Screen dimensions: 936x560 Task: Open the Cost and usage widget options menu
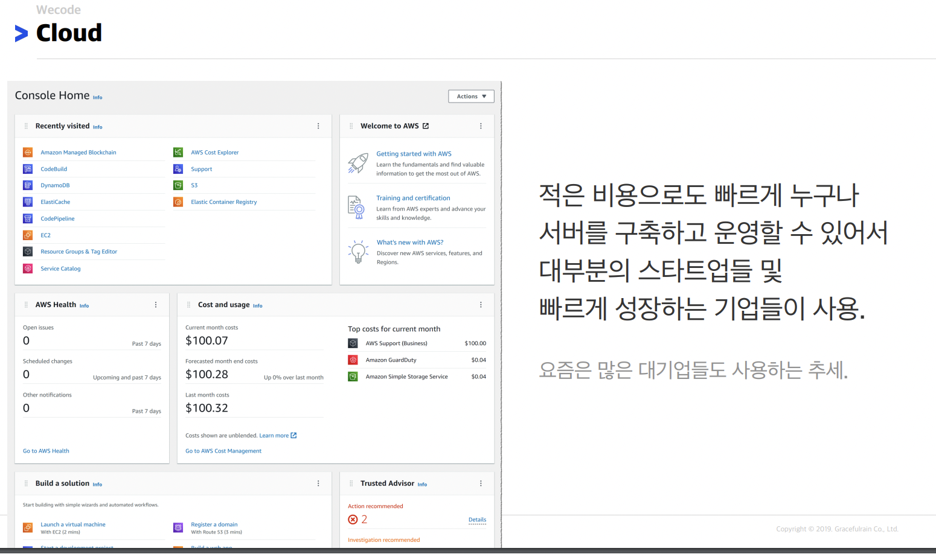pos(481,305)
